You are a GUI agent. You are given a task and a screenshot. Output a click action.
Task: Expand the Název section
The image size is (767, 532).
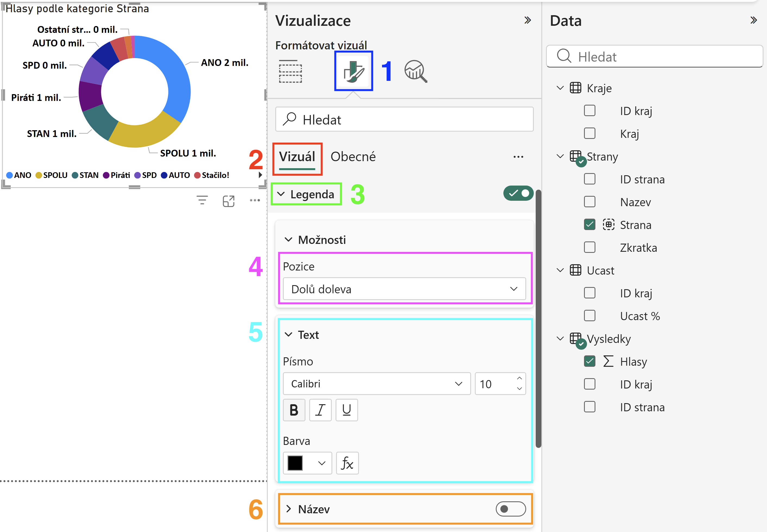pos(289,509)
